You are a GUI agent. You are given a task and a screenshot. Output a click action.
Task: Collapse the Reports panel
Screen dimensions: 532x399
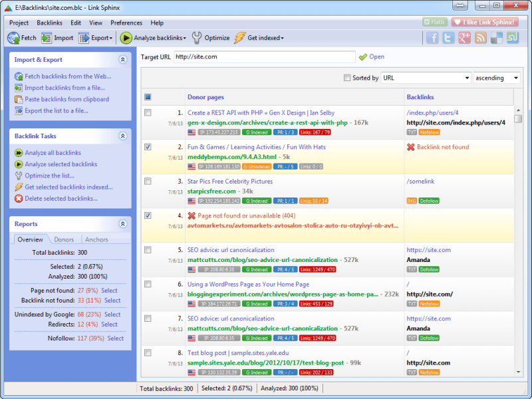[123, 224]
